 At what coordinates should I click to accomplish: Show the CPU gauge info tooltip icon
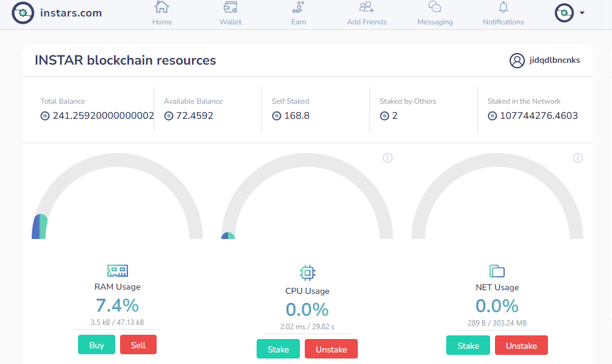pyautogui.click(x=388, y=158)
